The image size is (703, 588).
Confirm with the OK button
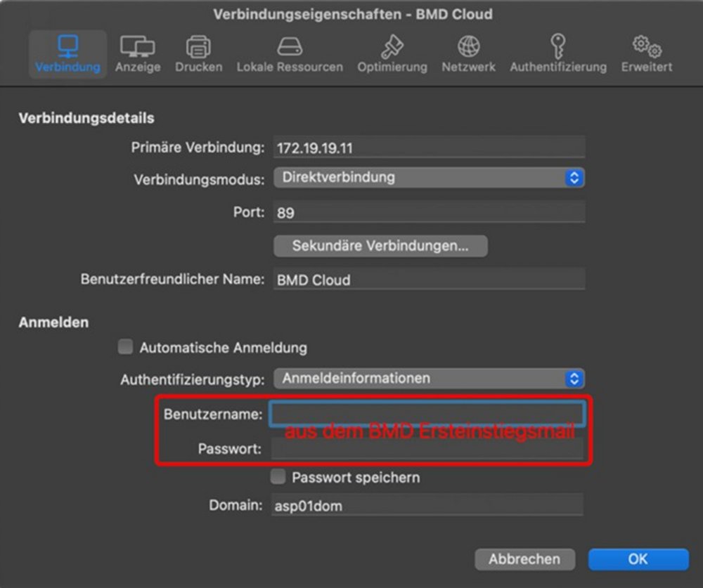coord(638,559)
